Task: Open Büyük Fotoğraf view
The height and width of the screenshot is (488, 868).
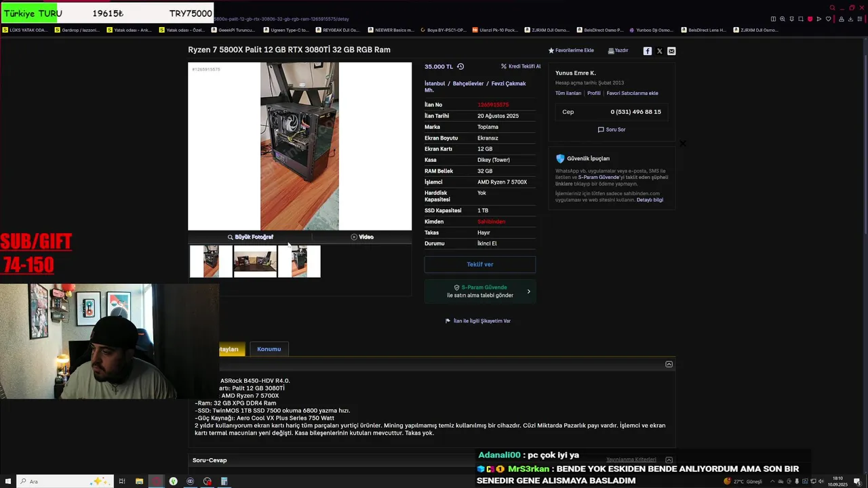Action: (250, 237)
